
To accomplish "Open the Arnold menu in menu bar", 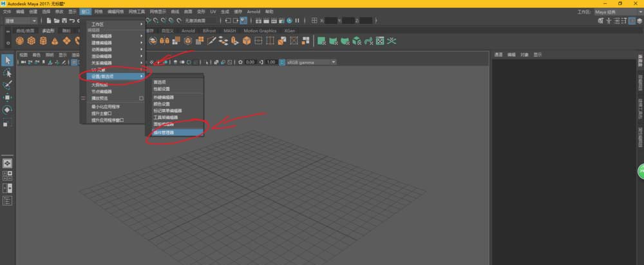I will (253, 12).
